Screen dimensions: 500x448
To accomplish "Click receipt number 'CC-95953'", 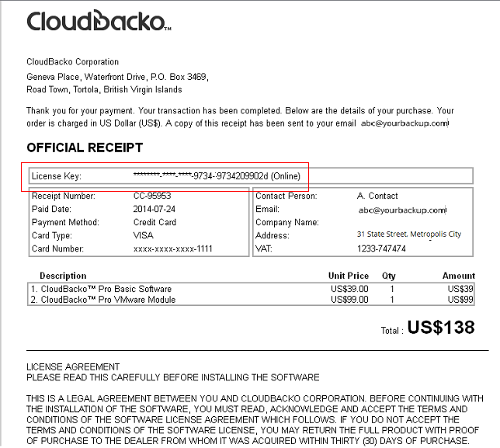I will coord(152,196).
